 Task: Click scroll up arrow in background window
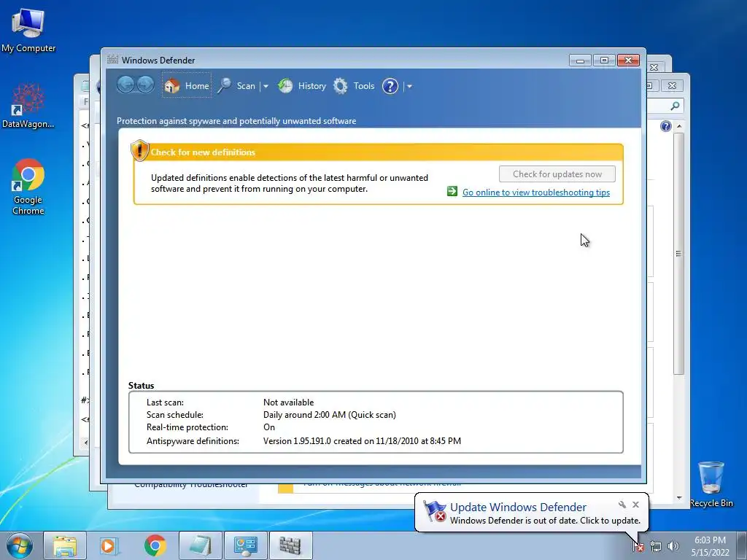pyautogui.click(x=679, y=126)
